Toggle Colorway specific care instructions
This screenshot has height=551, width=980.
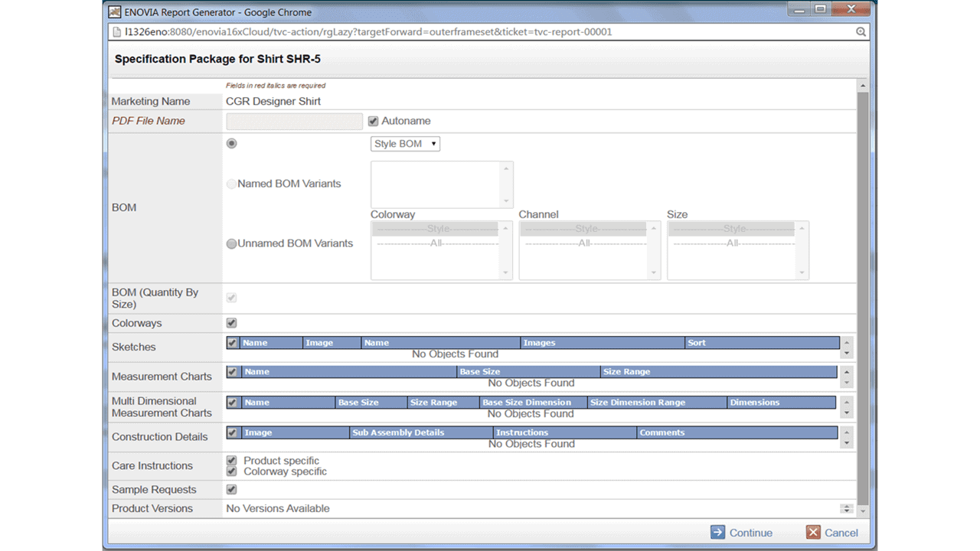pyautogui.click(x=231, y=471)
